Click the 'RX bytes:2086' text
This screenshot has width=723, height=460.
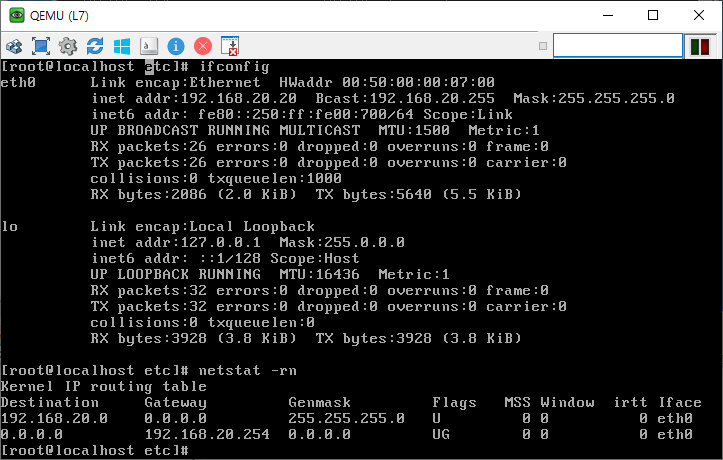point(148,195)
